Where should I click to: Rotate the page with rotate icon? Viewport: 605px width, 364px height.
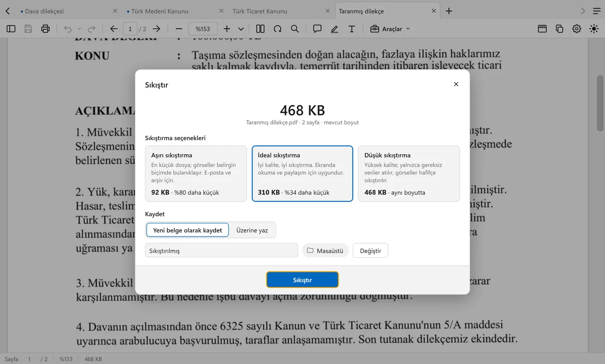277,29
